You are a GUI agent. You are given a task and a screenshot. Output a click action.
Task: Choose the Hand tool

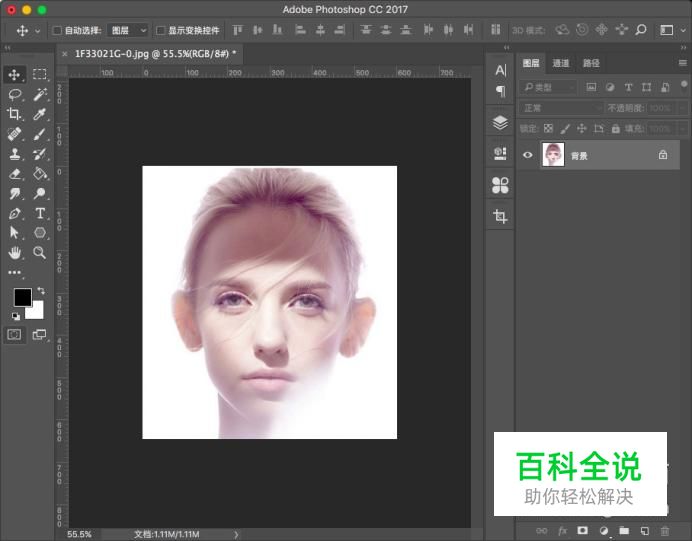15,252
